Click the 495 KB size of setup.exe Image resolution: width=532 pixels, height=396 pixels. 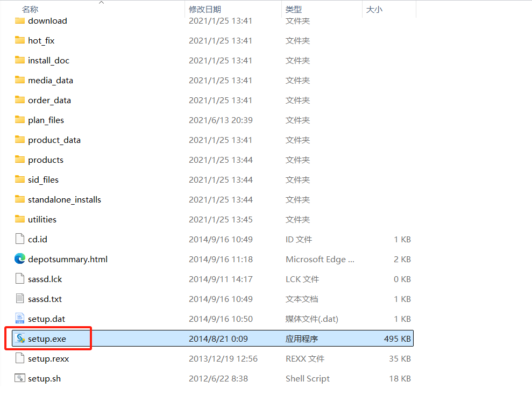398,339
